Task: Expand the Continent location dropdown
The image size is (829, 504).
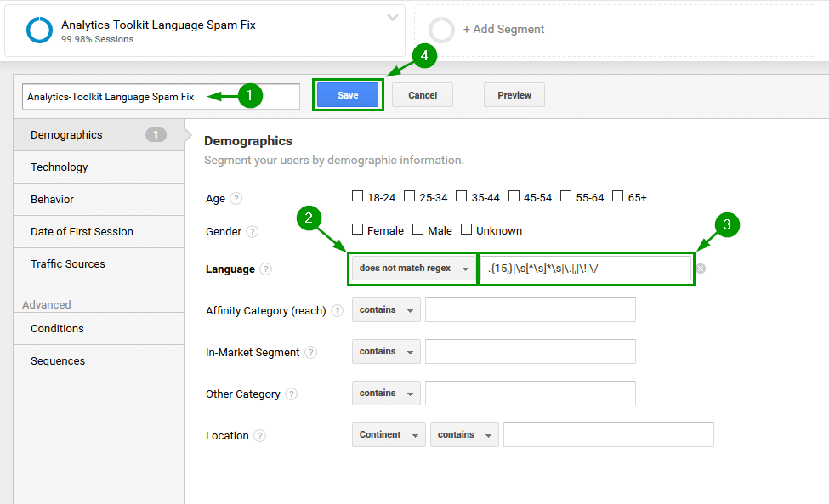Action: [x=389, y=435]
